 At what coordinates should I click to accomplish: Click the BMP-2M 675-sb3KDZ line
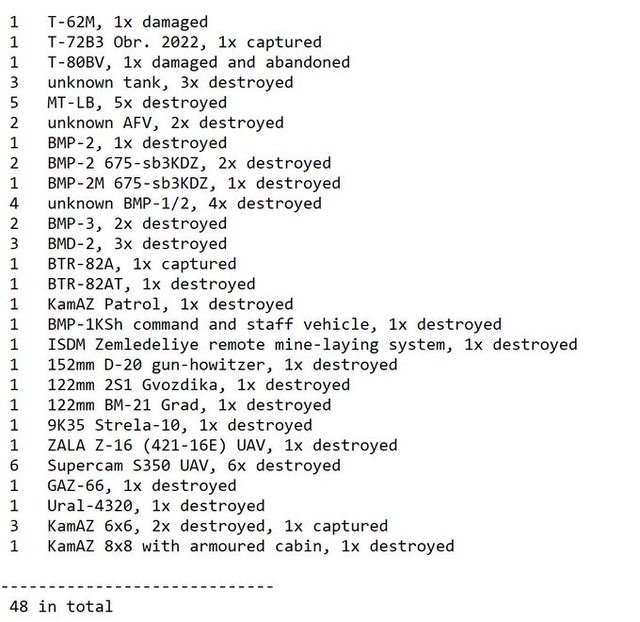[194, 183]
